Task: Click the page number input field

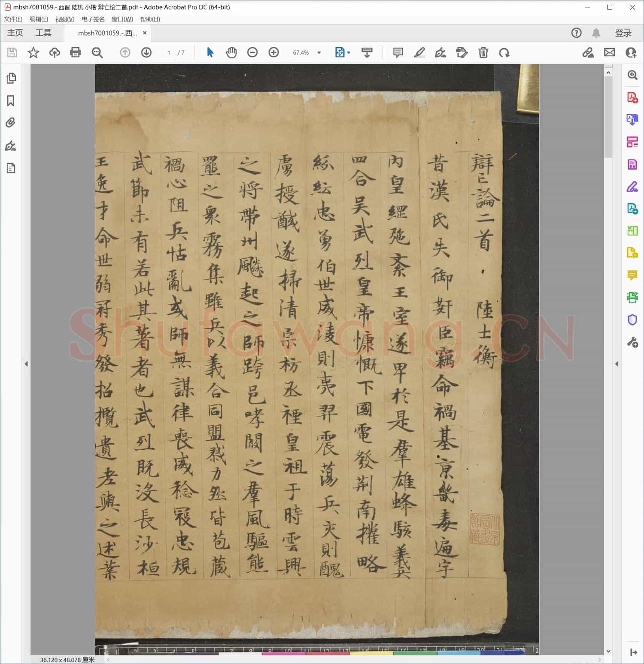Action: (x=169, y=53)
